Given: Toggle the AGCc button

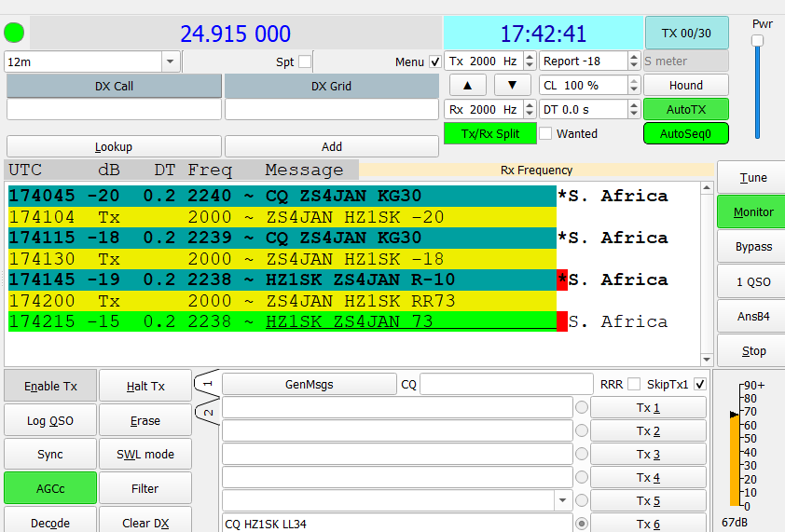Looking at the screenshot, I should [x=50, y=488].
